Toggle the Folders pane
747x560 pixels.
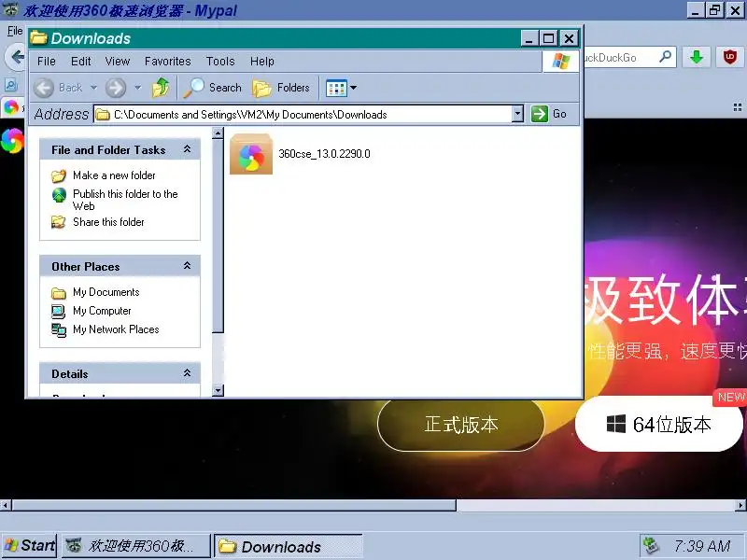[281, 88]
